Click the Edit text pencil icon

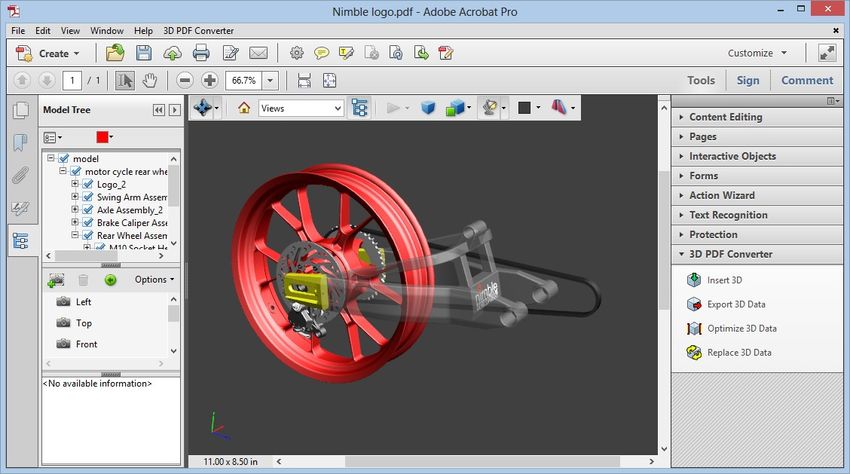pyautogui.click(x=230, y=53)
